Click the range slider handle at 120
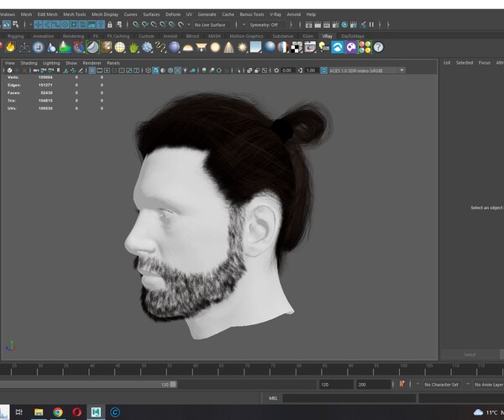The height and width of the screenshot is (420, 504). click(x=173, y=385)
